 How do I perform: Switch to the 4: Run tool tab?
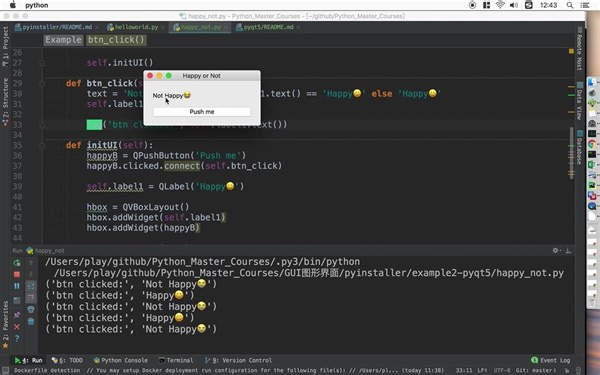point(28,360)
